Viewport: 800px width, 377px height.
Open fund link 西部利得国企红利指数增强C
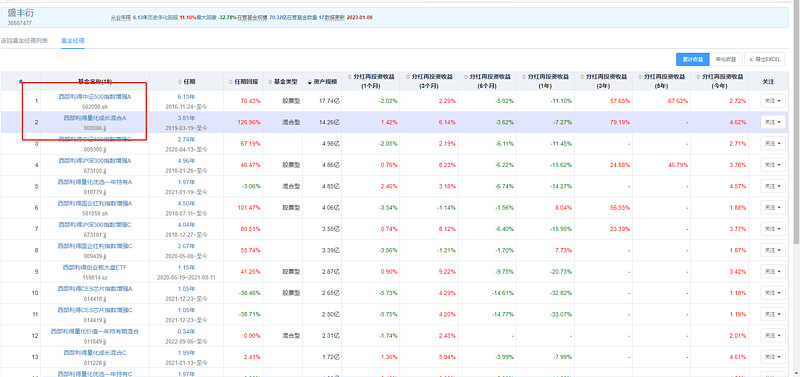pyautogui.click(x=95, y=246)
